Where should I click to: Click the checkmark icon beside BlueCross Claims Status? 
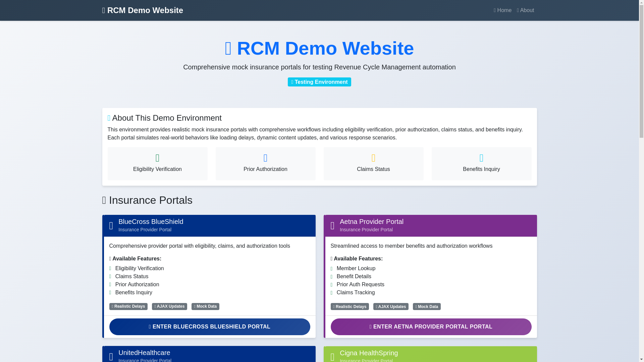(x=110, y=277)
